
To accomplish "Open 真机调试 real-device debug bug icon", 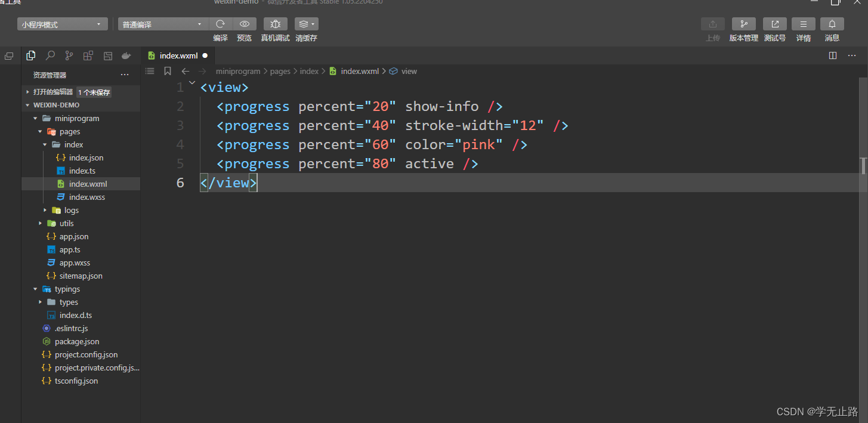I will click(275, 24).
